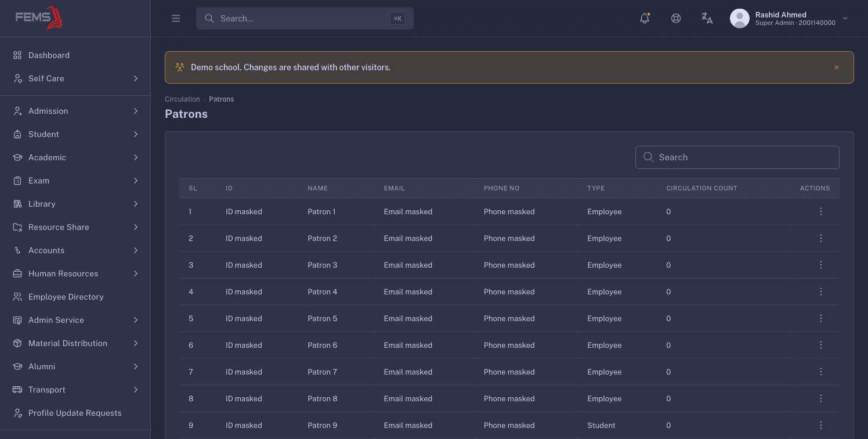
Task: Open actions menu for Patron 6
Action: [821, 345]
